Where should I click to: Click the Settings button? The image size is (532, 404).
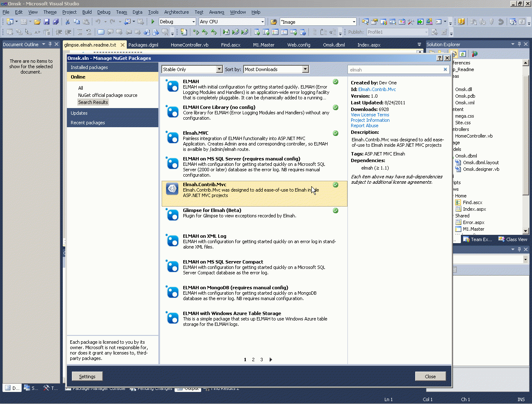pyautogui.click(x=87, y=376)
